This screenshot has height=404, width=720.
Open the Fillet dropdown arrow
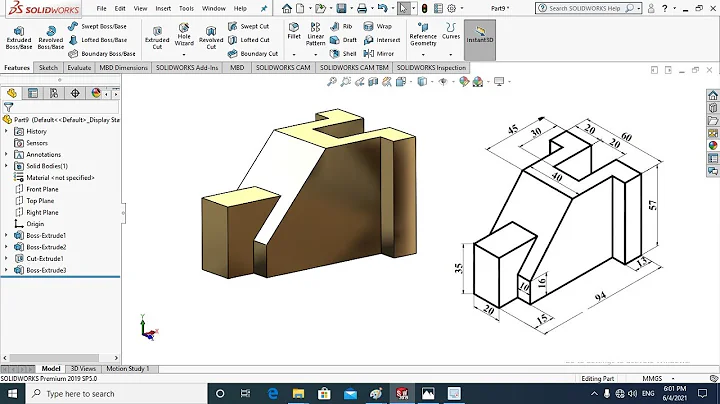pos(294,55)
